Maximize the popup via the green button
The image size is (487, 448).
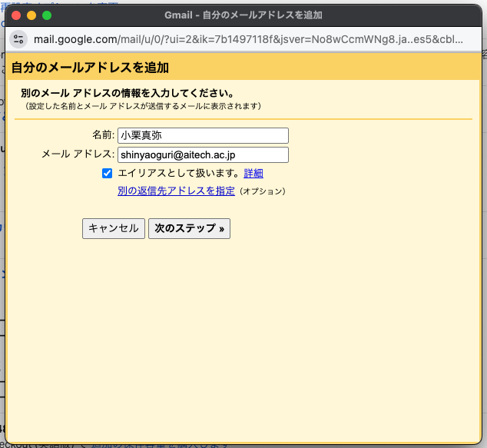[x=47, y=15]
